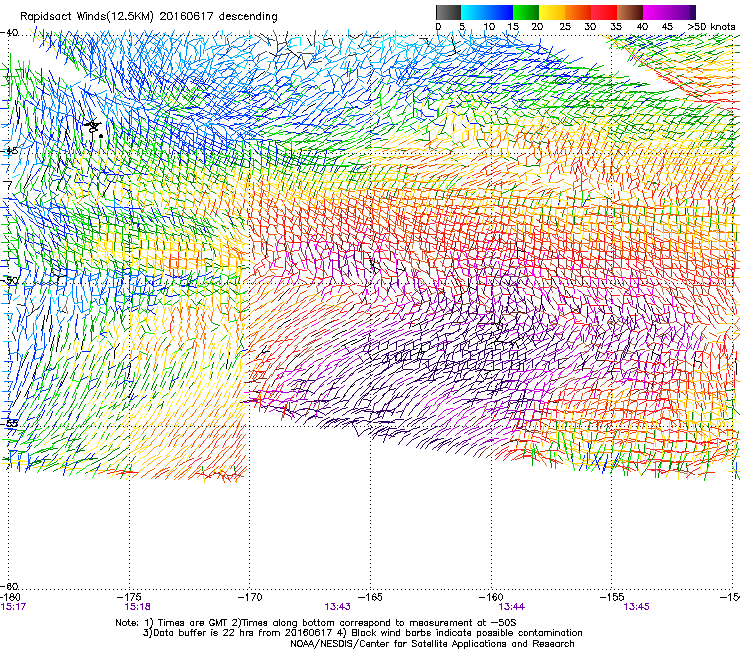Click the -180 longitude axis label
This screenshot has height=650, width=740.
(11, 597)
